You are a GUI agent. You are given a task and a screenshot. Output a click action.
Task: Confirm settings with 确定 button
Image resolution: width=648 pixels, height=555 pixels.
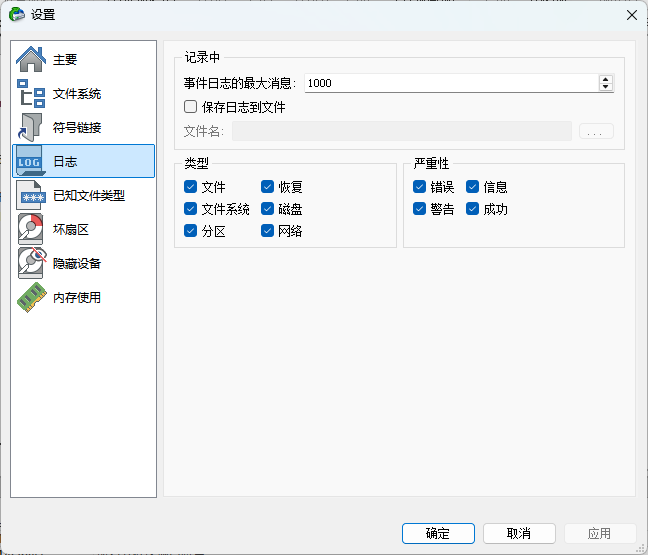(x=438, y=534)
